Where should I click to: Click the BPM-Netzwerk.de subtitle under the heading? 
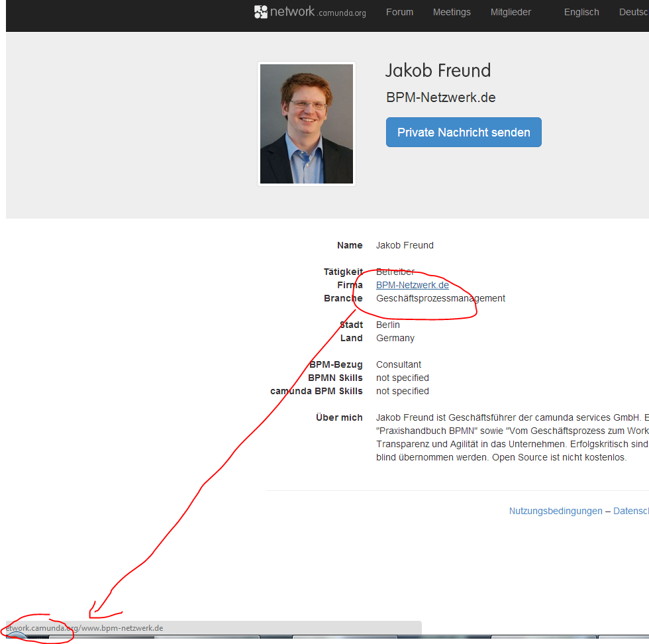point(440,97)
